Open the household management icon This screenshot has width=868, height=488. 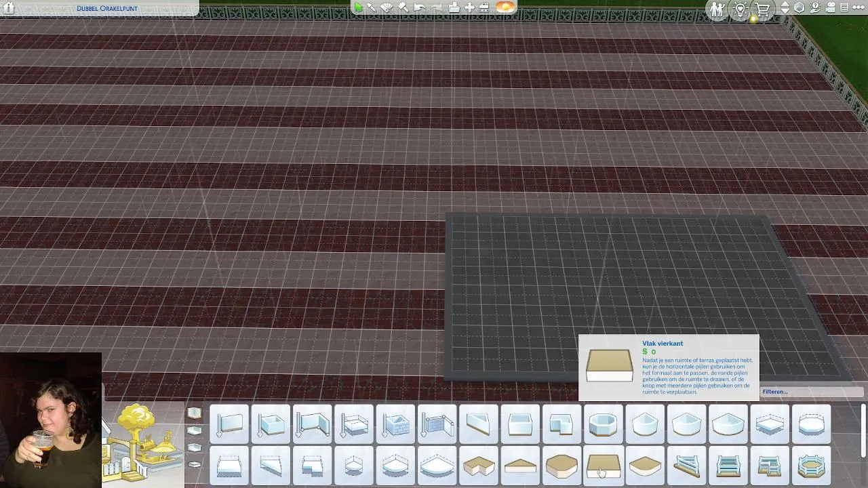pos(718,9)
